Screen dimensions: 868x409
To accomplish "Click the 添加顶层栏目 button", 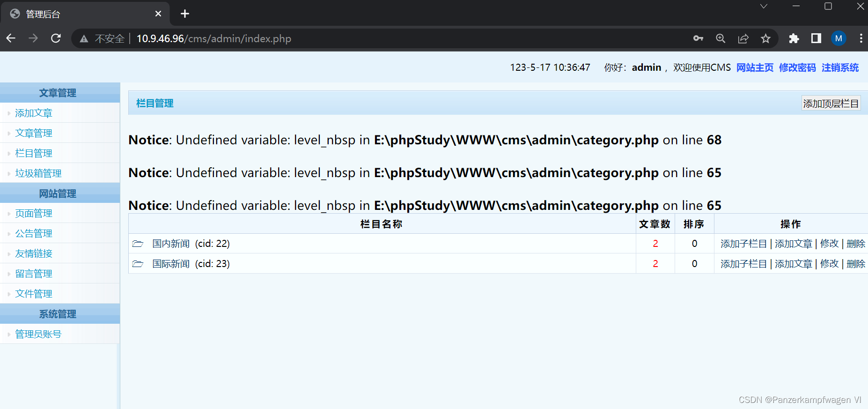I will tap(831, 104).
